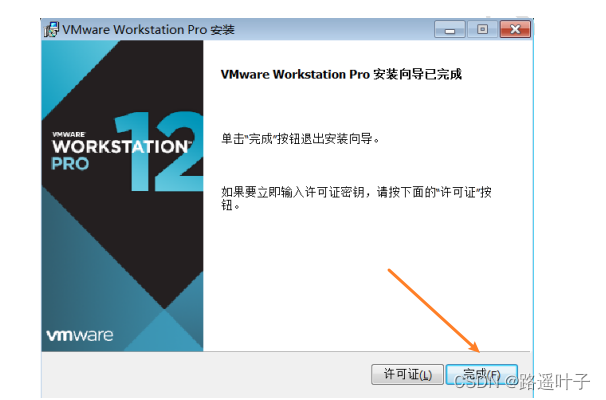Click the 完成(F) finish button

[482, 374]
